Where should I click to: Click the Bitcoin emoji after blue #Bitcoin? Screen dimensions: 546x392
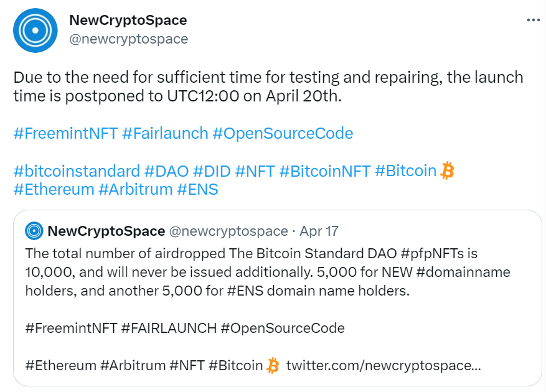point(448,170)
